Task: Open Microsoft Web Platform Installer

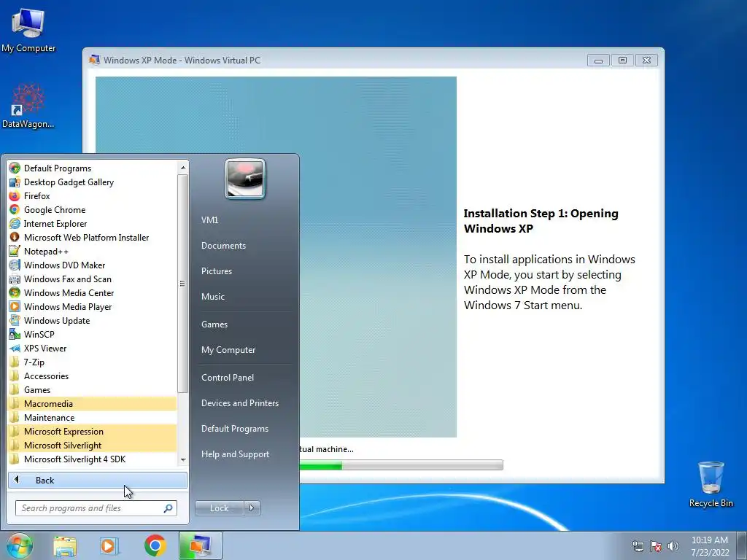Action: tap(93, 237)
